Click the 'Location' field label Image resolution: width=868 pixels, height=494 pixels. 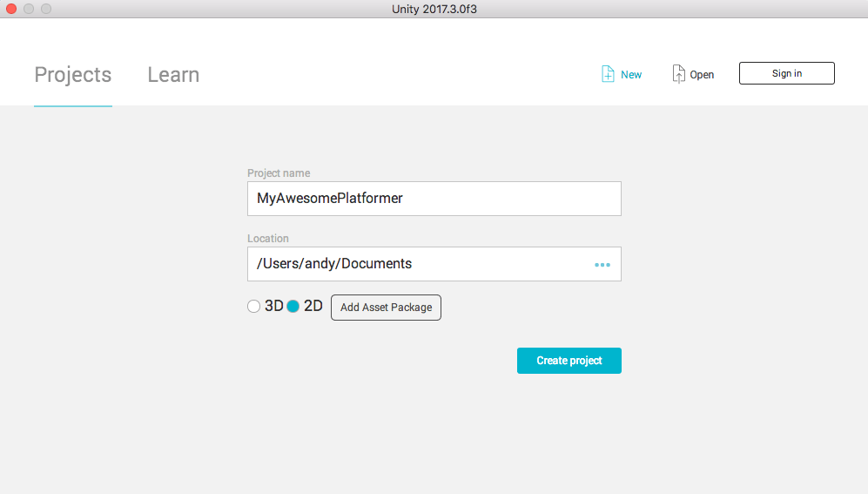(x=268, y=239)
